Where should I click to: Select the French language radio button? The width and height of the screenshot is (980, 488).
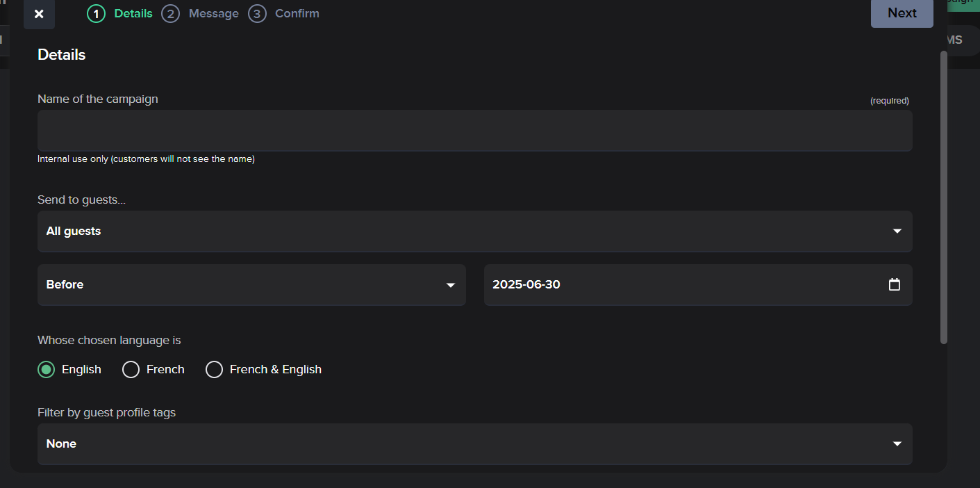131,370
